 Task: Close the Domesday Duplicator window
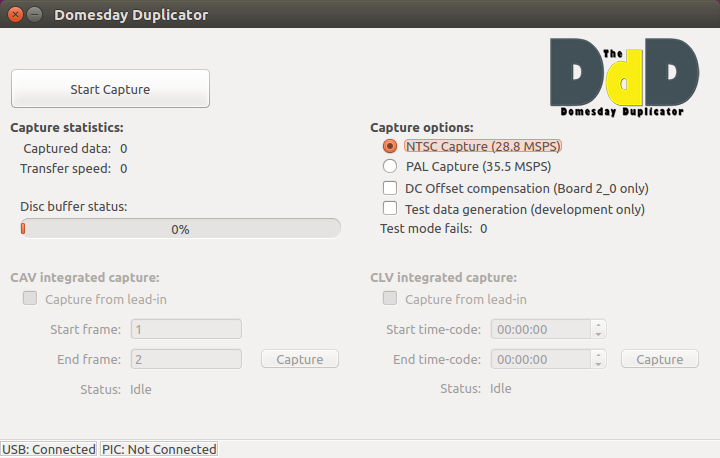[x=15, y=15]
